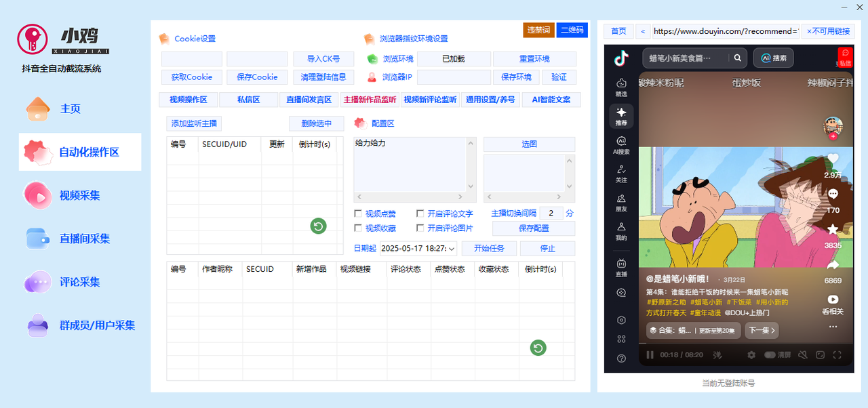868x408 pixels.
Task: Click the scroll-down arrow of comment text box
Action: click(471, 187)
